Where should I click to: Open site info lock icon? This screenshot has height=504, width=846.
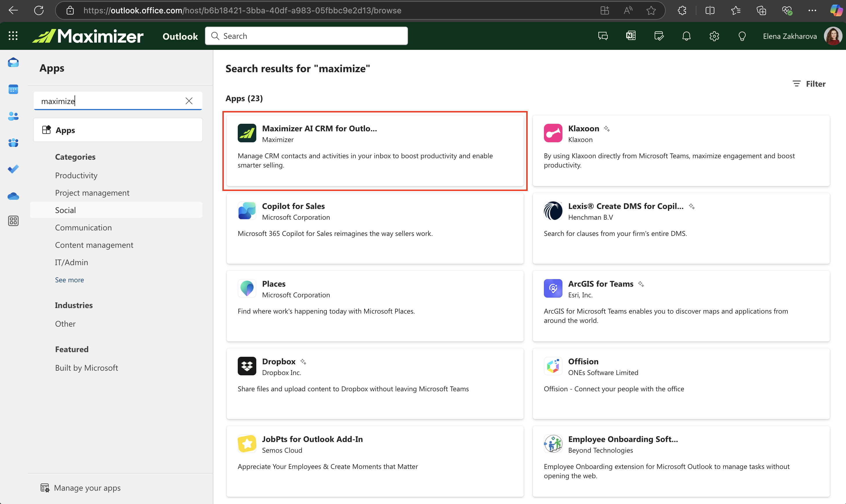(x=70, y=10)
